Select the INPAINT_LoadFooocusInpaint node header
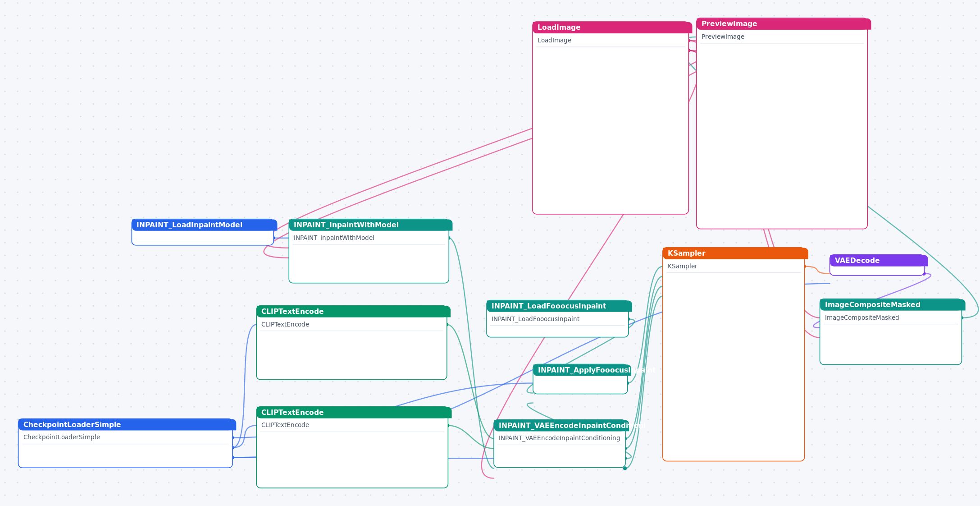Screen dimensions: 980x506 click(559, 306)
